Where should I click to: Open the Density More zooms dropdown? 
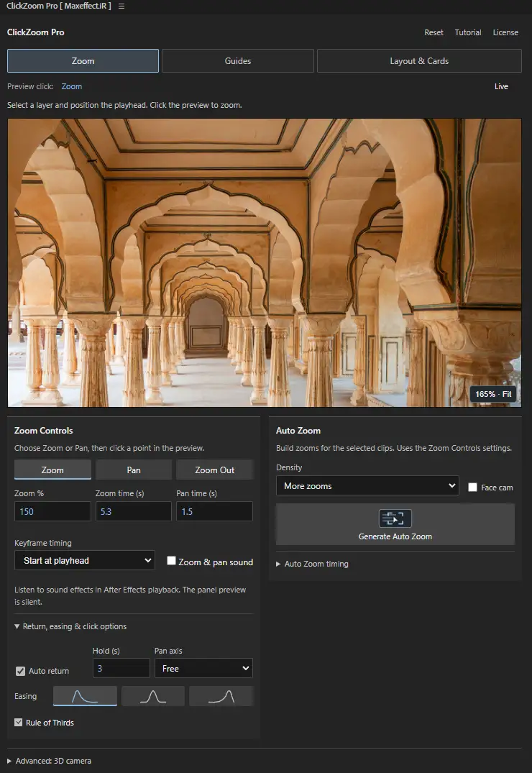[x=367, y=485]
